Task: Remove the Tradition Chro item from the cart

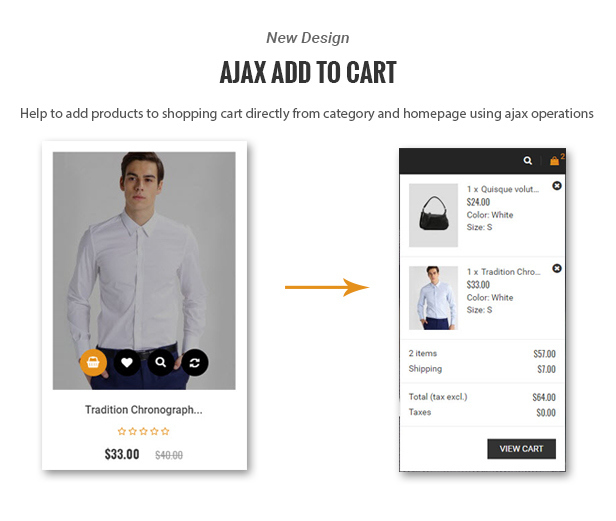Action: coord(557,268)
